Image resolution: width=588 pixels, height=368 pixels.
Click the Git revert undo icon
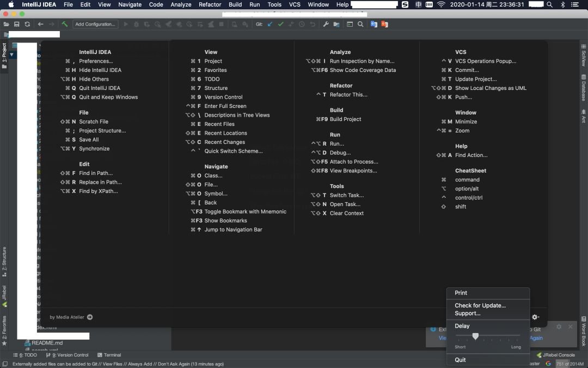coord(313,24)
